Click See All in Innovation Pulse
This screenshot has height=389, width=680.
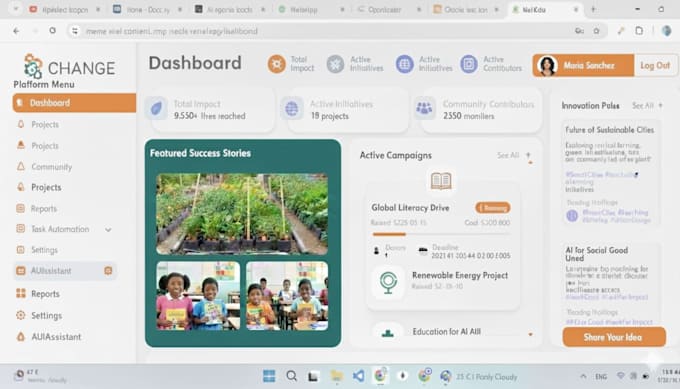click(x=642, y=105)
